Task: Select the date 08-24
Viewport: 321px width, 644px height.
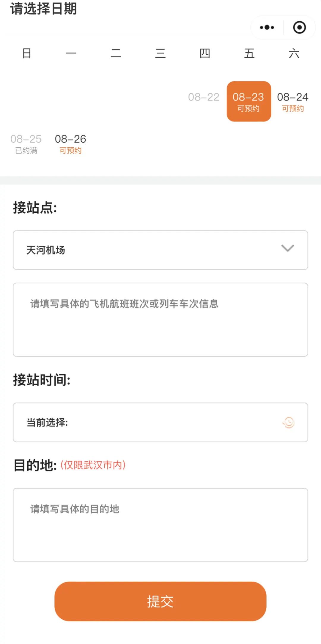Action: 293,101
